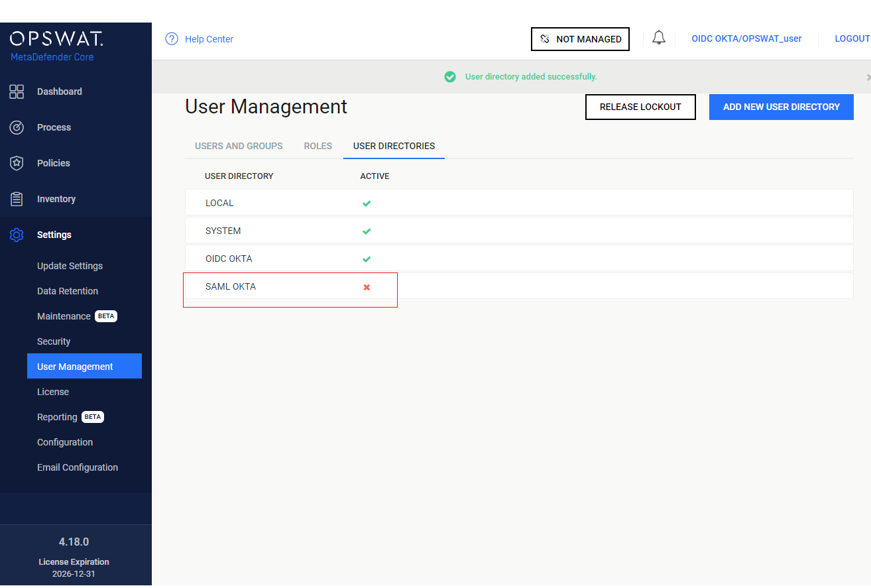The image size is (871, 588).
Task: Open Email Configuration settings
Action: pos(78,467)
